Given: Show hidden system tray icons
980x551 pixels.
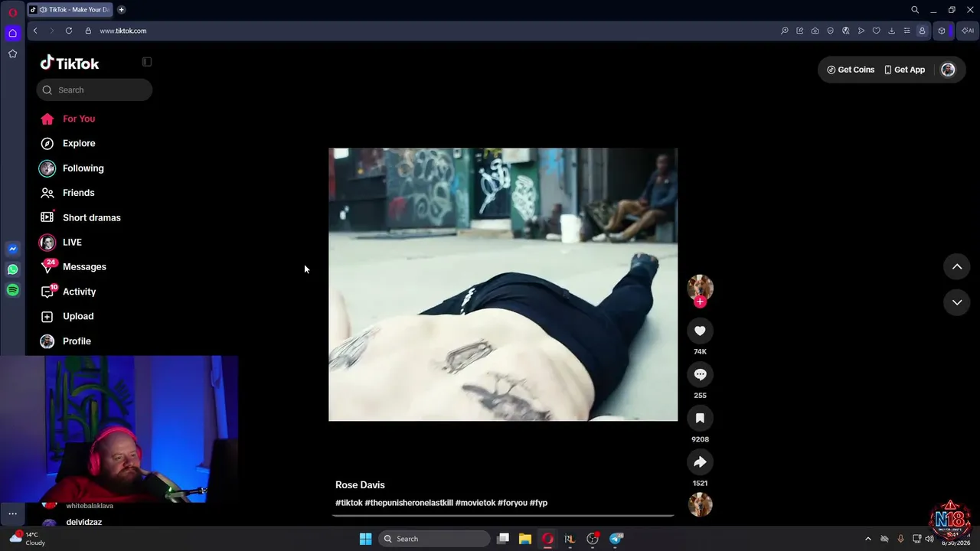Looking at the screenshot, I should (867, 539).
